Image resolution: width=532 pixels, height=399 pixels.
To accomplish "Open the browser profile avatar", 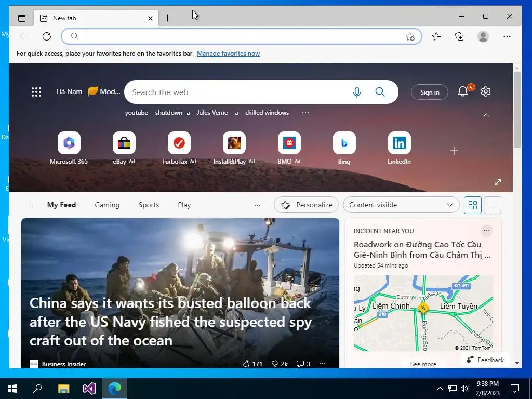I will pyautogui.click(x=483, y=36).
